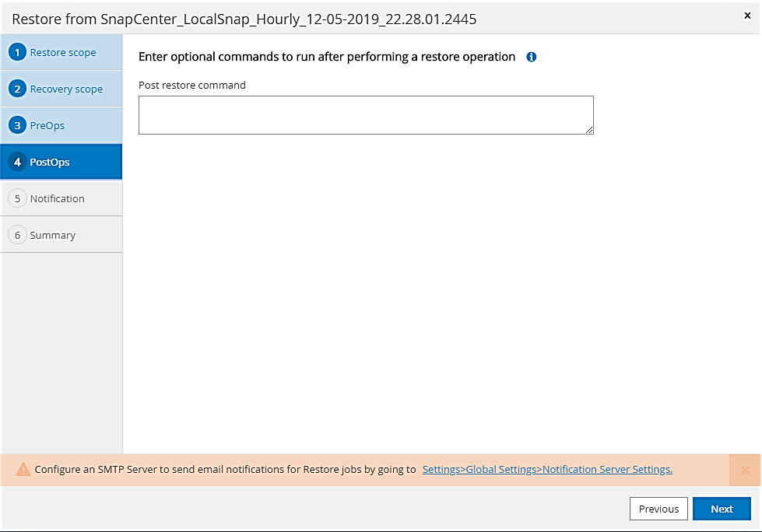
Task: Click Next to continue the wizard
Action: (722, 509)
